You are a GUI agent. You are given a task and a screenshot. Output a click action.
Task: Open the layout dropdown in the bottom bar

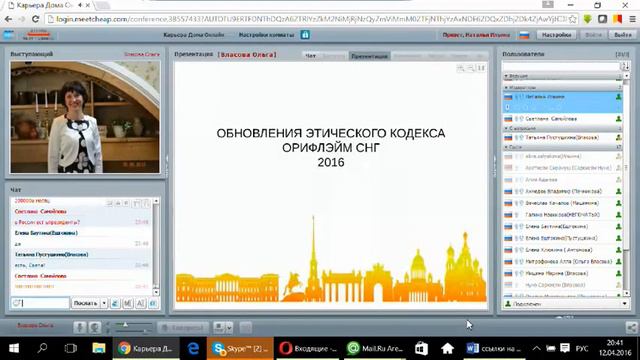point(229,327)
